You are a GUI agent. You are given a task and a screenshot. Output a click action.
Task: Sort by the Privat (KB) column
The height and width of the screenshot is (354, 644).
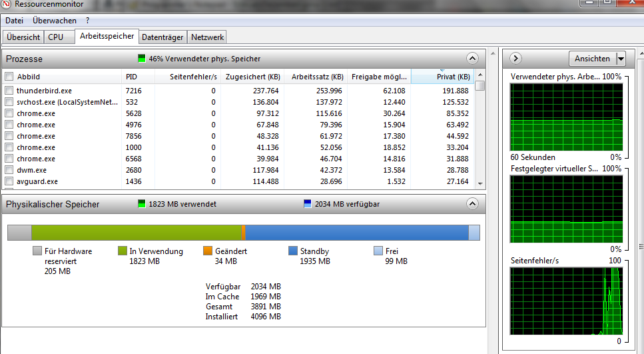pos(443,77)
